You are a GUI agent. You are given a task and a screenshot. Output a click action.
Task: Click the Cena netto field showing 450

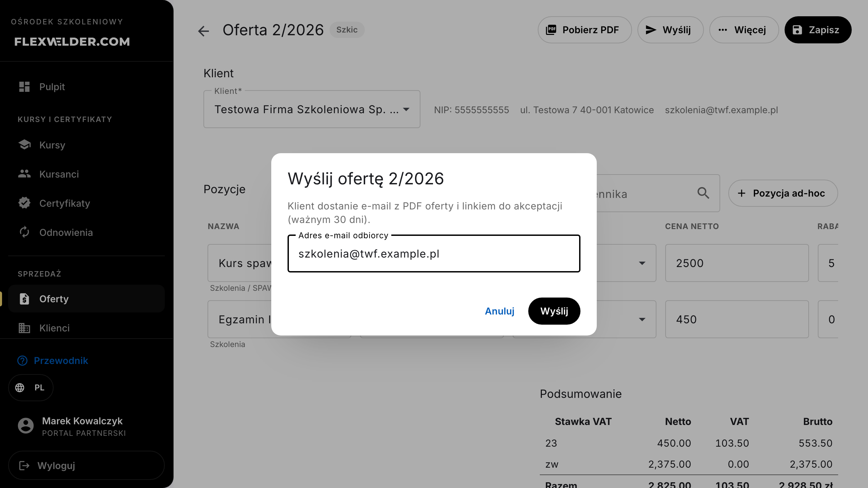tap(737, 319)
